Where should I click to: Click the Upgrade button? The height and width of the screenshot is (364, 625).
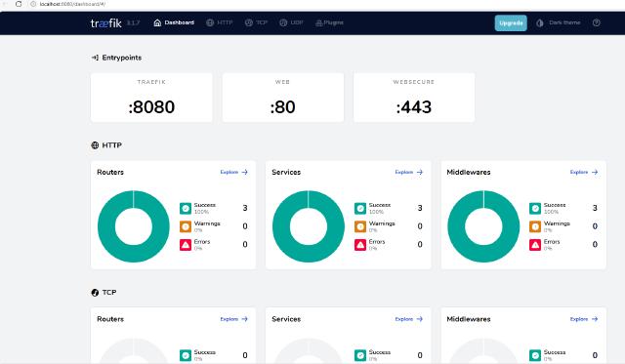[x=511, y=22]
